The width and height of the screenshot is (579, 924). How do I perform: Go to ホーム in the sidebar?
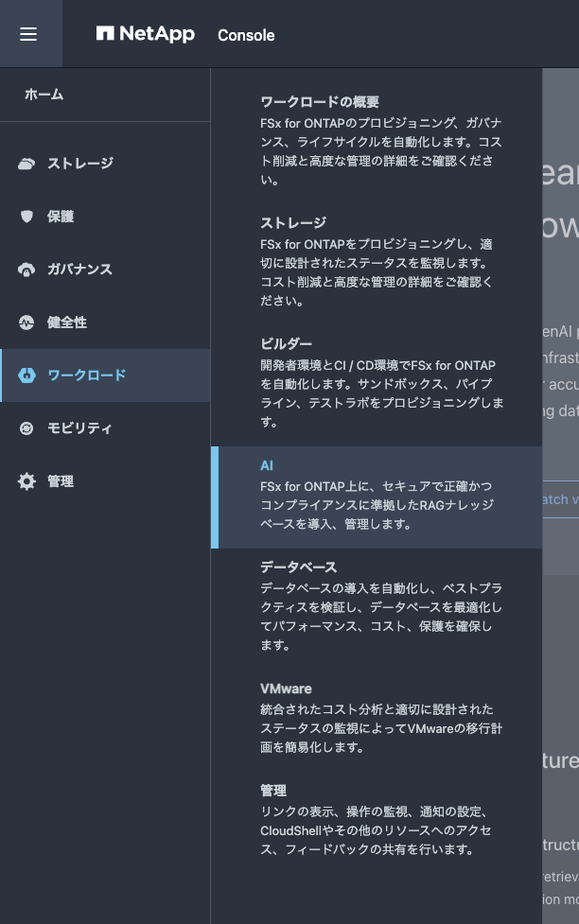click(x=44, y=95)
